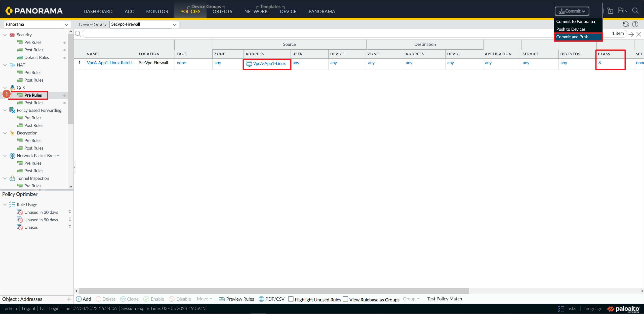Open the PANORAMA tab
The width and height of the screenshot is (644, 314).
pyautogui.click(x=322, y=11)
